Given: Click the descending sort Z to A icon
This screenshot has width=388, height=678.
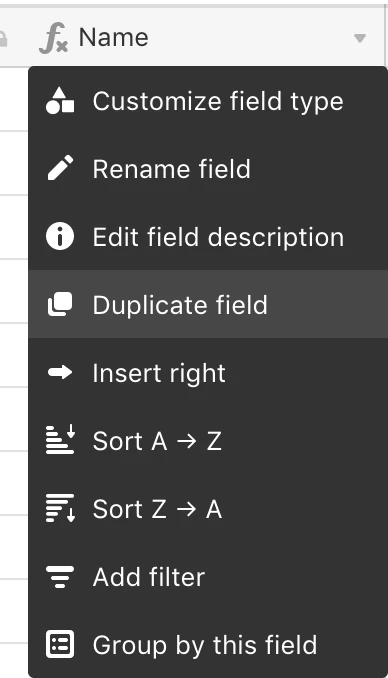Looking at the screenshot, I should [60, 508].
